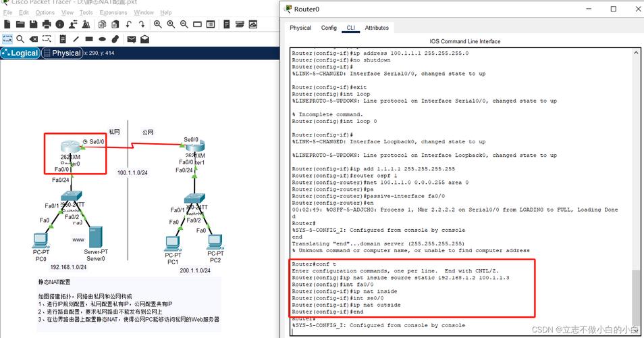Click the PC0 computer icon
Viewport: 644px width, 338px height.
[x=41, y=241]
